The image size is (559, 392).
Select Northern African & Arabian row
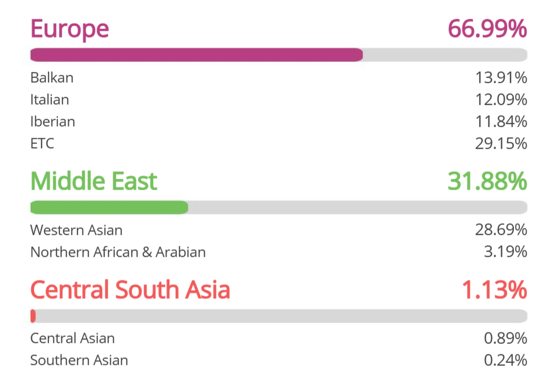pos(118,252)
